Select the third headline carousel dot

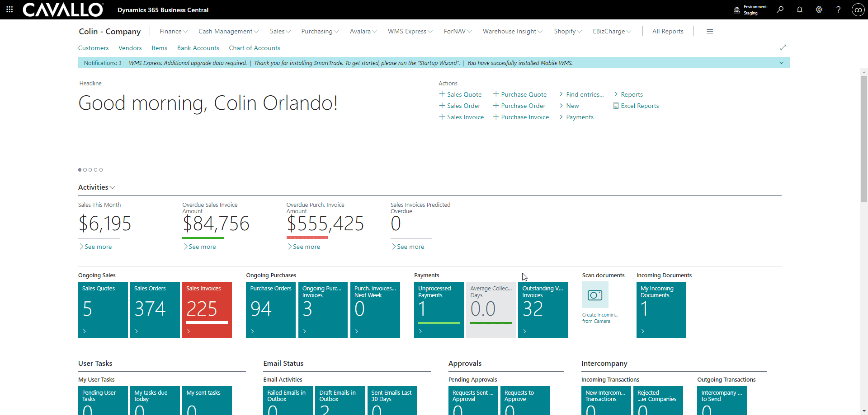(x=90, y=170)
